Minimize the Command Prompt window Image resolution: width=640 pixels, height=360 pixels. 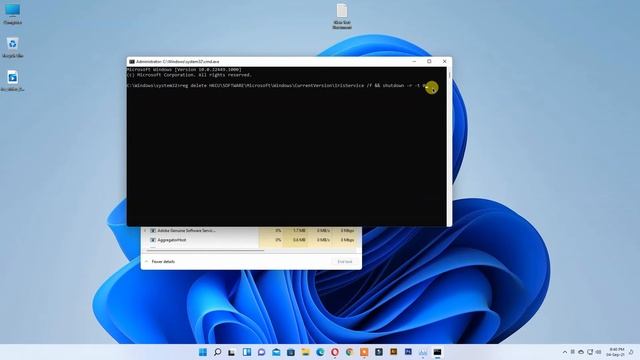tap(414, 62)
